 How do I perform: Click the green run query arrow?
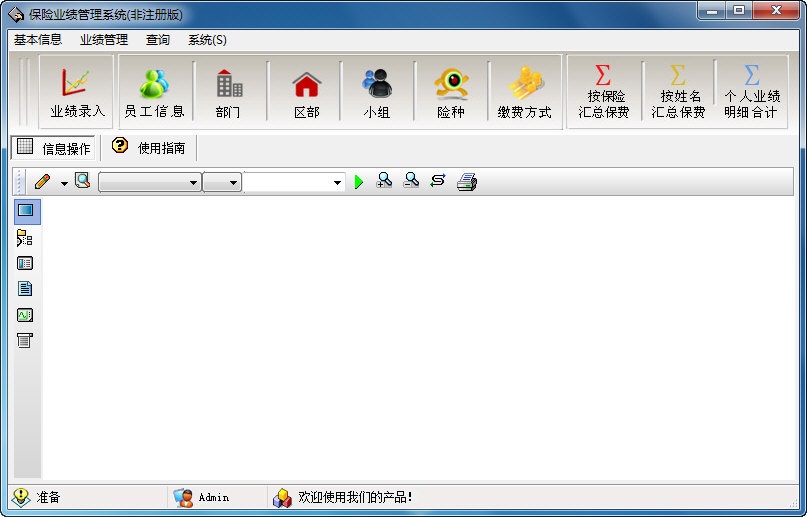pyautogui.click(x=359, y=182)
